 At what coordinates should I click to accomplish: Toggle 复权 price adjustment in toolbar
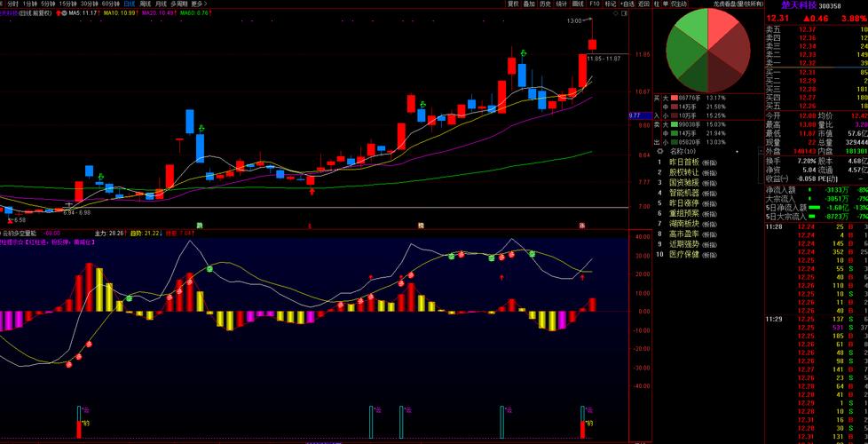[x=513, y=4]
